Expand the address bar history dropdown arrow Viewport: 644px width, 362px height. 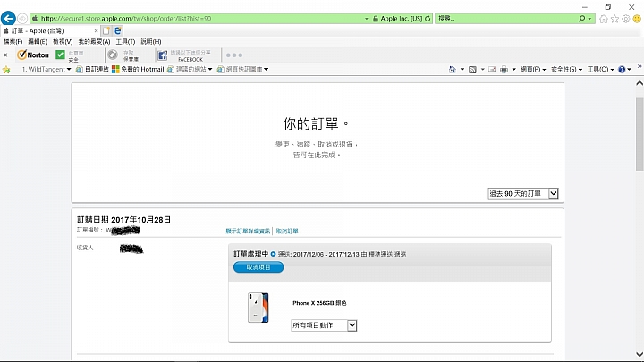click(367, 19)
